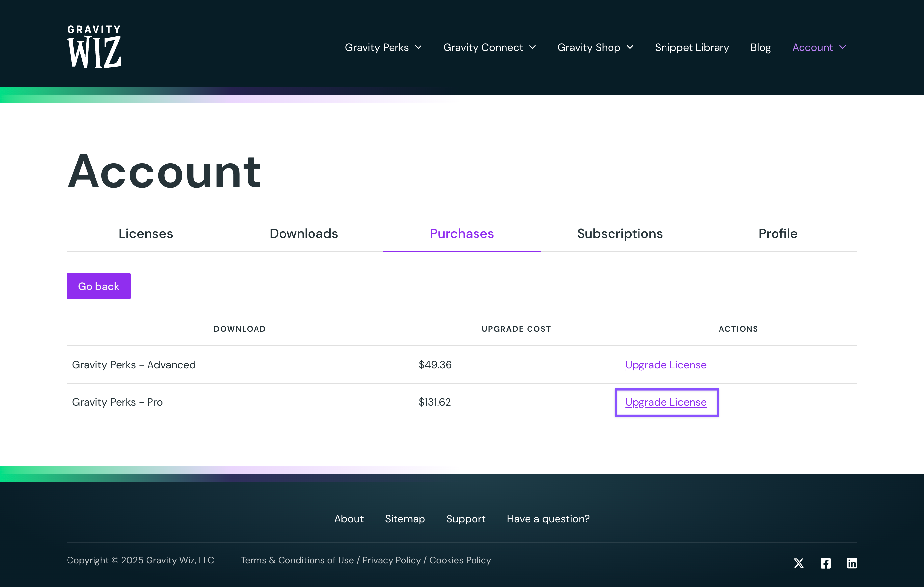Open the Profile tab

(778, 234)
